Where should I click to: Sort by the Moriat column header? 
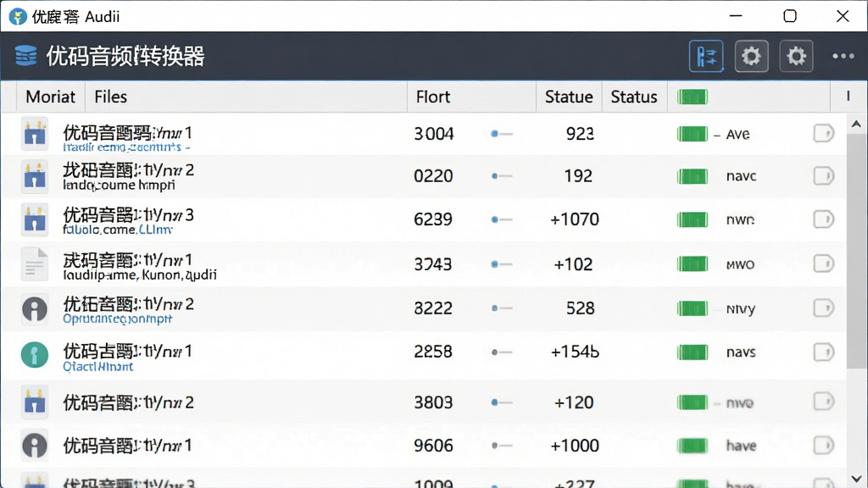(50, 97)
